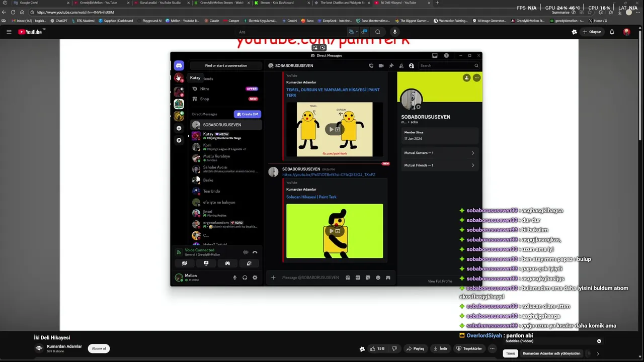Screen dimensions: 644x362
Task: Open more options on profile banner
Action: click(x=476, y=77)
